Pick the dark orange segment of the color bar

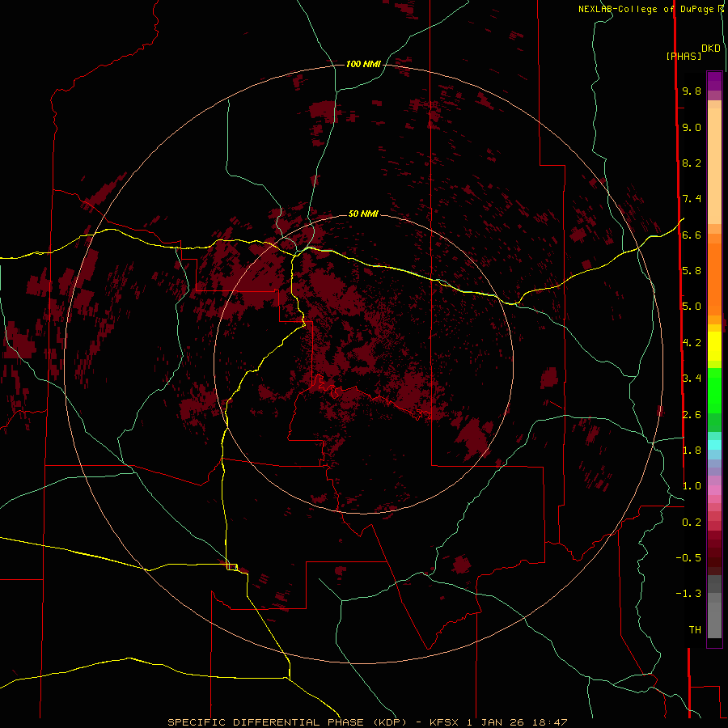714,280
